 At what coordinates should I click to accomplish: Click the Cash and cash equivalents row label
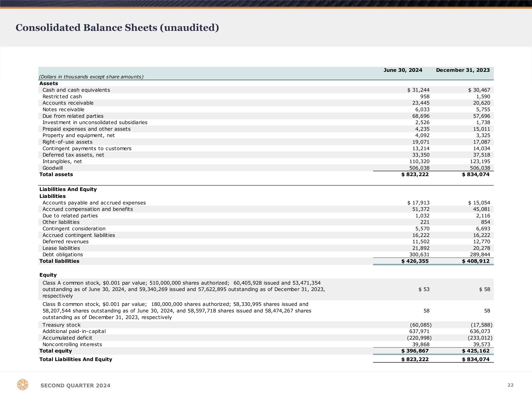[x=76, y=90]
